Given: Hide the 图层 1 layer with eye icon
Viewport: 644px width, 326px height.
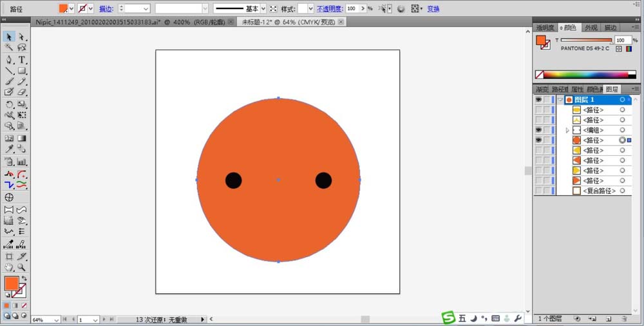Looking at the screenshot, I should pos(538,100).
